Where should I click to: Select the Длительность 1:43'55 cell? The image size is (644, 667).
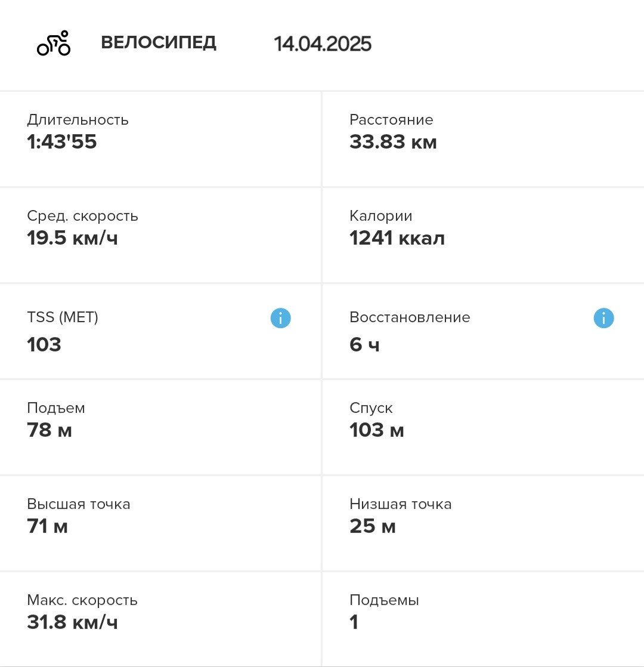click(x=160, y=139)
